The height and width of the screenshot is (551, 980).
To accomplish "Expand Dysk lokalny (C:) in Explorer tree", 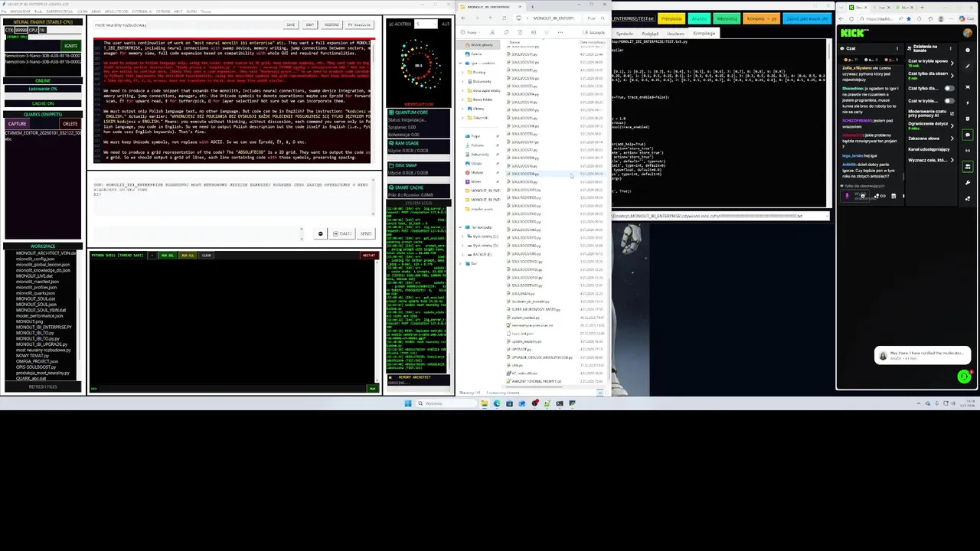I will [x=462, y=236].
